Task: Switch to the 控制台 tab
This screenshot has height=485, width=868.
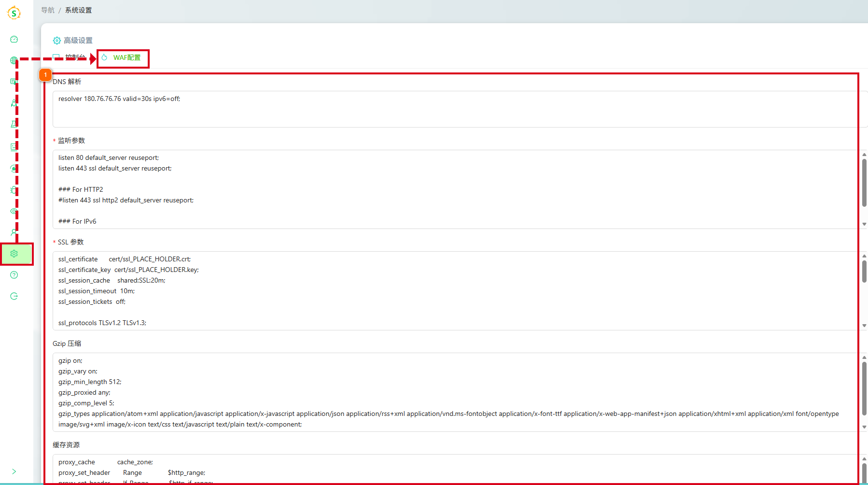Action: (70, 57)
